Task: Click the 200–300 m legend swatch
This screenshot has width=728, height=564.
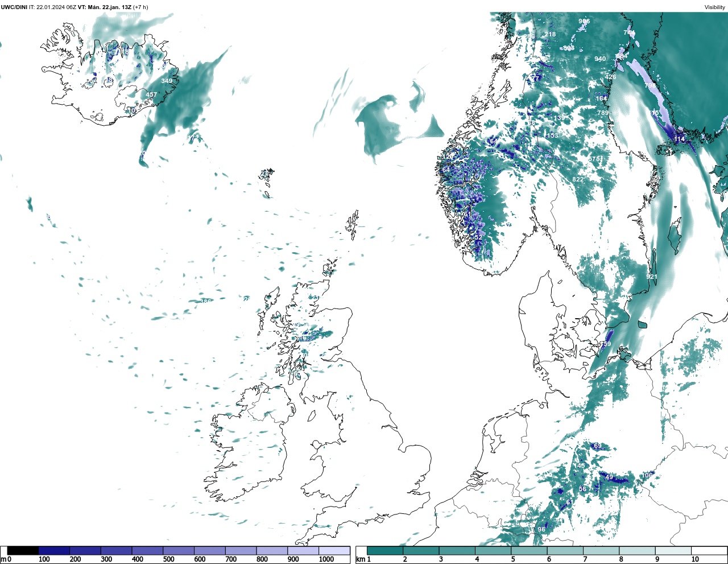Action: [85, 550]
